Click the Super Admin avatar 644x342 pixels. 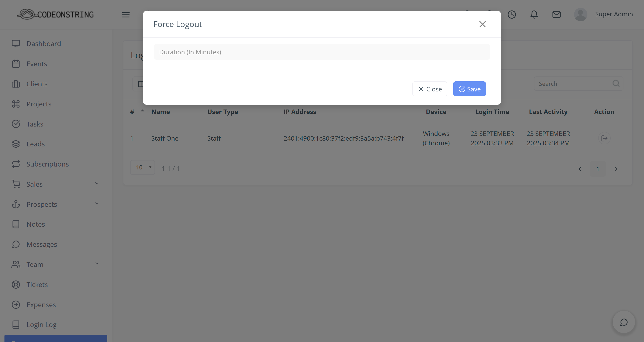coord(580,15)
